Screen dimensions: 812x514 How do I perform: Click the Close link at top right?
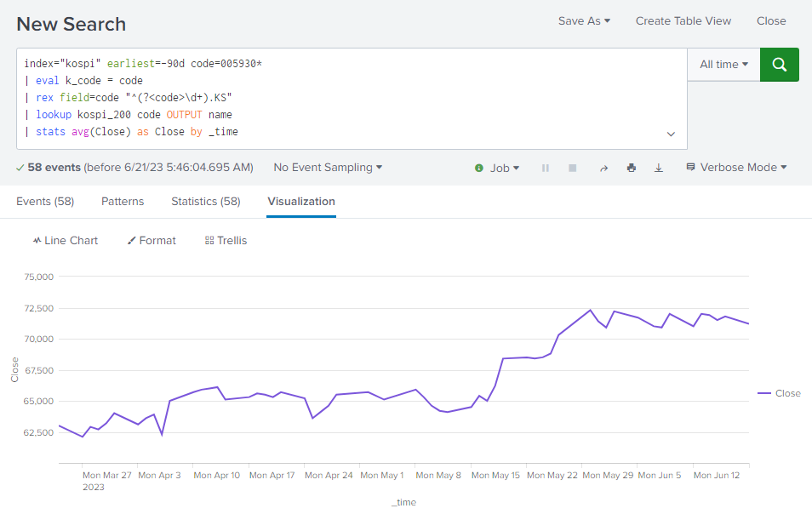click(771, 21)
